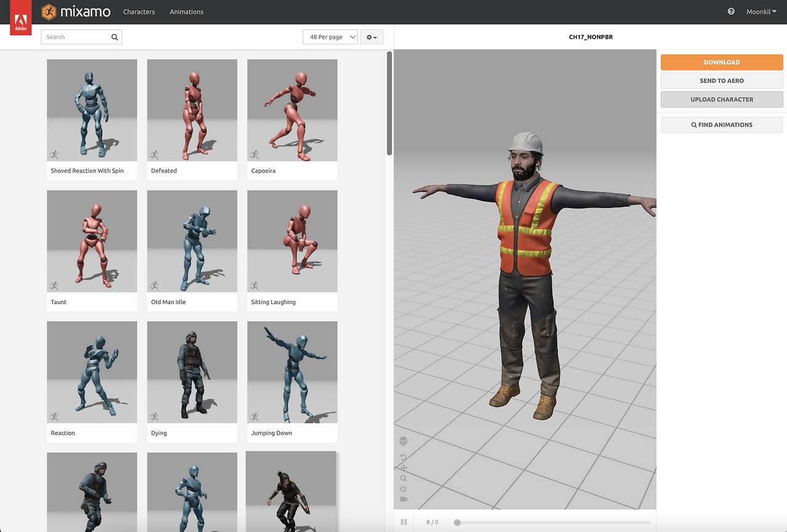Screen dimensions: 787x532
Task: Click the animation timeline slider handle
Action: click(x=457, y=523)
